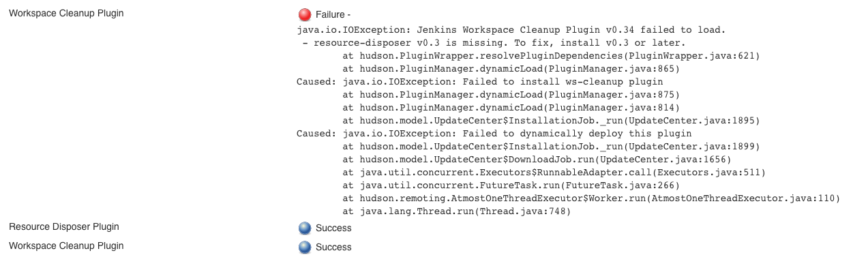Click the resolvePluginDependencies stack trace line

[551, 56]
